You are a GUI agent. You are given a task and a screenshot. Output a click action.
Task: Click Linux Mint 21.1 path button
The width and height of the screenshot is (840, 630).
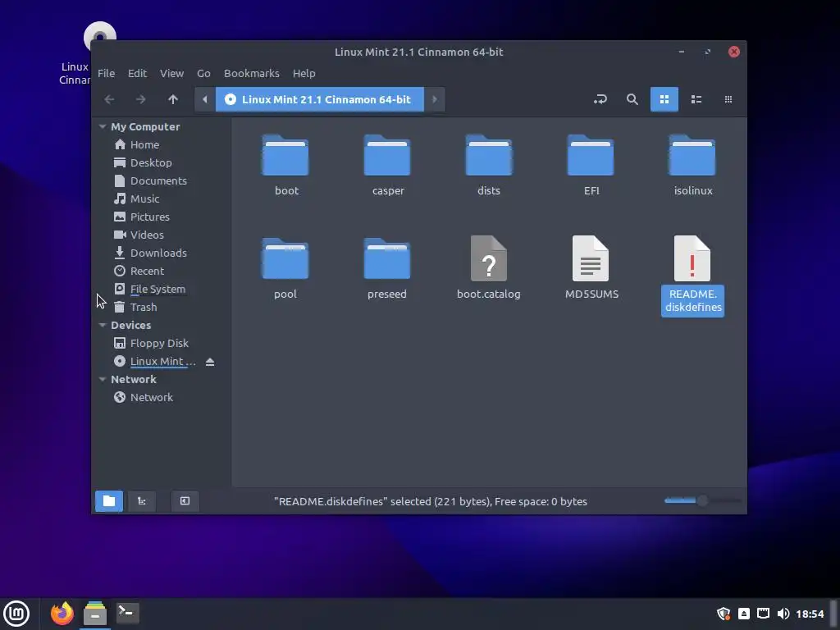click(x=320, y=99)
